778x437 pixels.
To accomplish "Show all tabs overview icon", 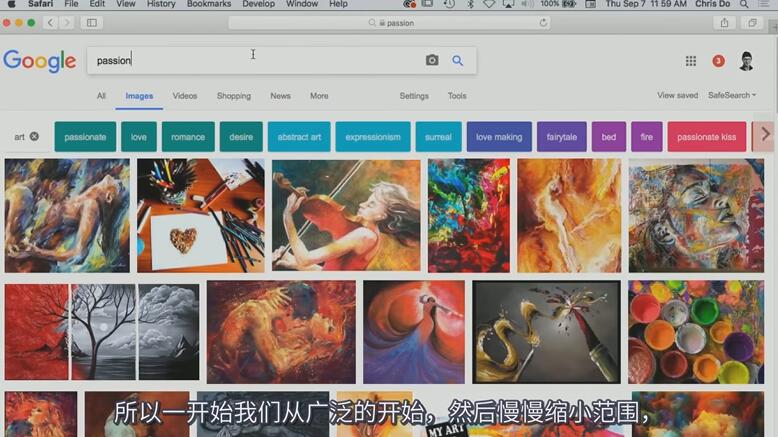I will [752, 23].
